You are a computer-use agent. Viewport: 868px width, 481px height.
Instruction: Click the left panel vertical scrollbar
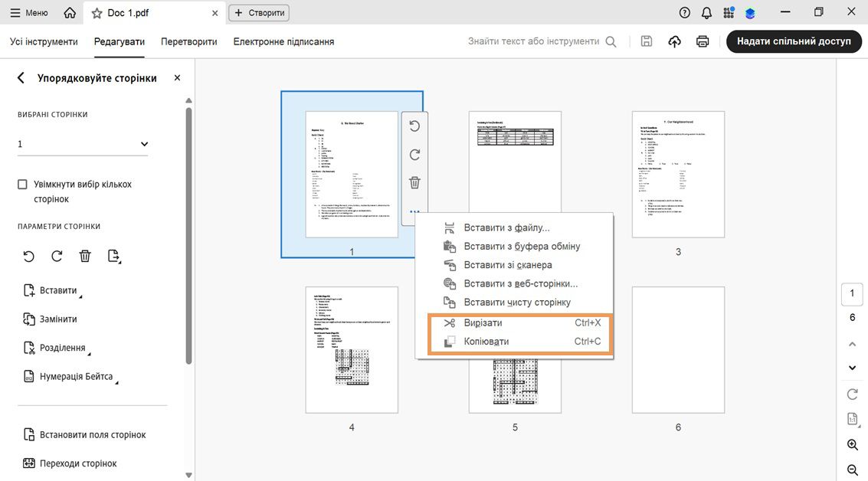coord(188,237)
